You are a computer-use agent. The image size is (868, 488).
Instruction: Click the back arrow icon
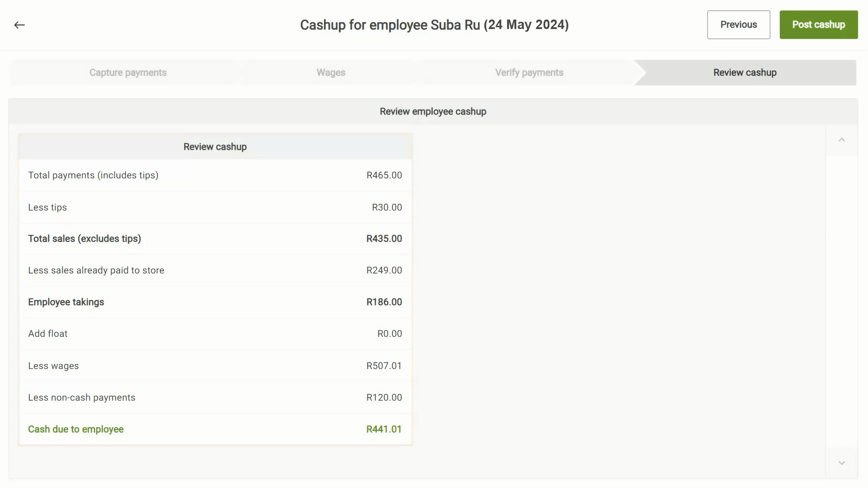click(x=19, y=25)
